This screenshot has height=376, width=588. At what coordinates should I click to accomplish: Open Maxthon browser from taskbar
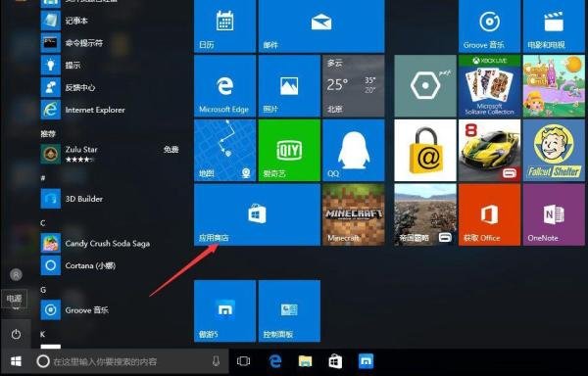click(366, 361)
